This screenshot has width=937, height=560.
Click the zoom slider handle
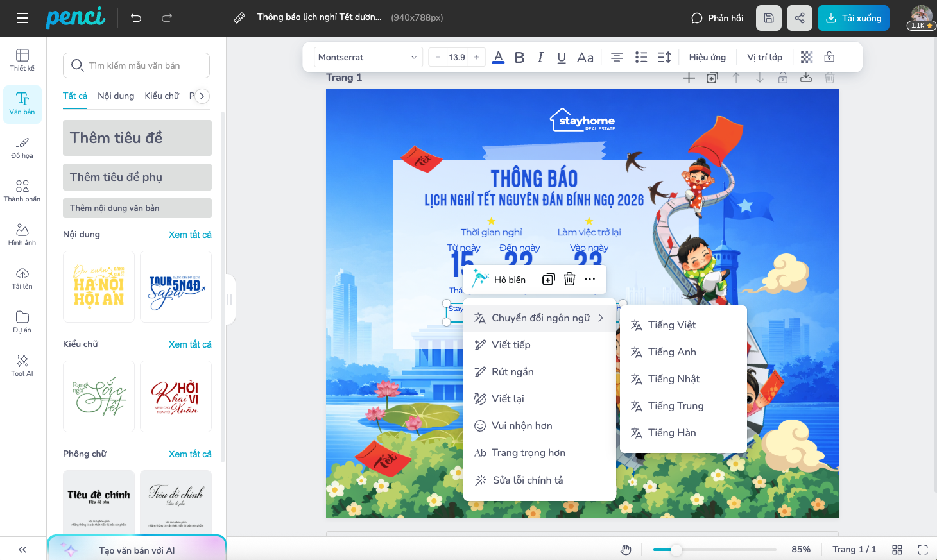tap(676, 550)
